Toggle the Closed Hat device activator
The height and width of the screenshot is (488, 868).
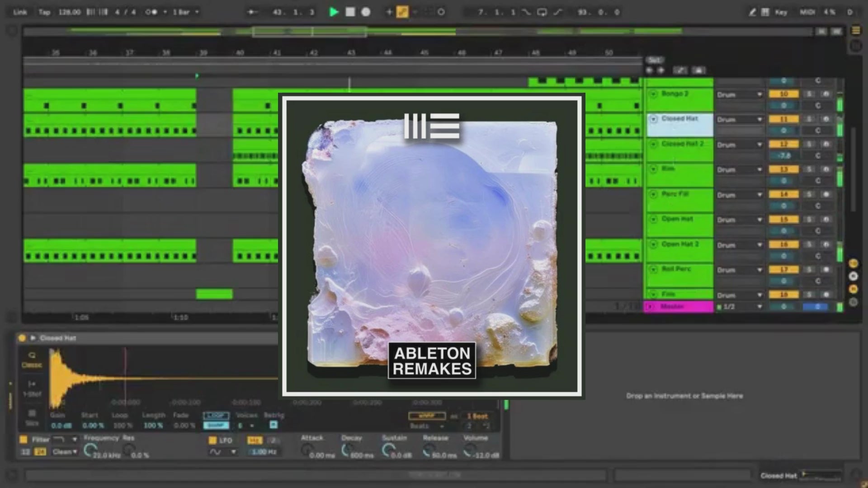pyautogui.click(x=22, y=338)
